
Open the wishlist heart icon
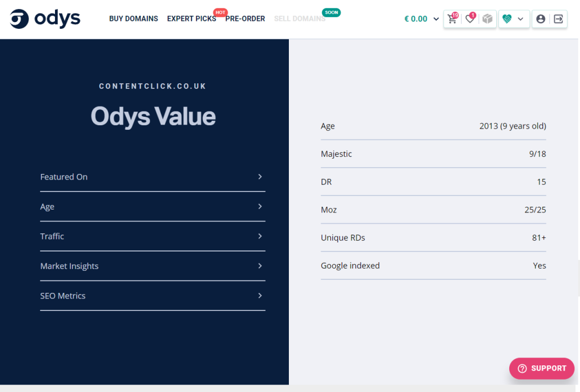pos(470,19)
